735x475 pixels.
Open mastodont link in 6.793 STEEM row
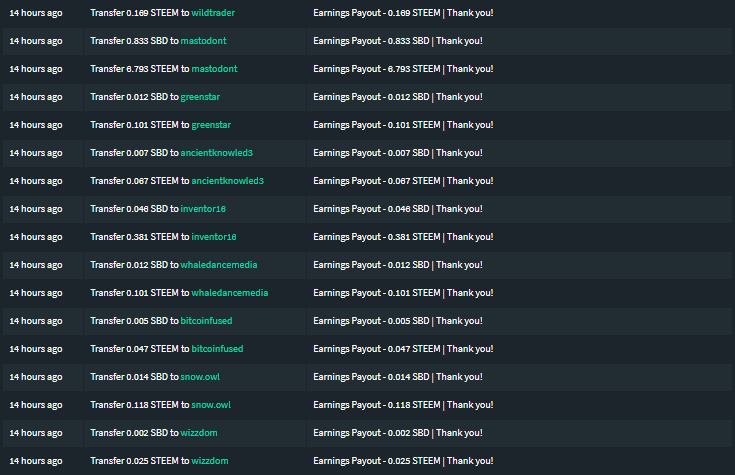[x=214, y=69]
